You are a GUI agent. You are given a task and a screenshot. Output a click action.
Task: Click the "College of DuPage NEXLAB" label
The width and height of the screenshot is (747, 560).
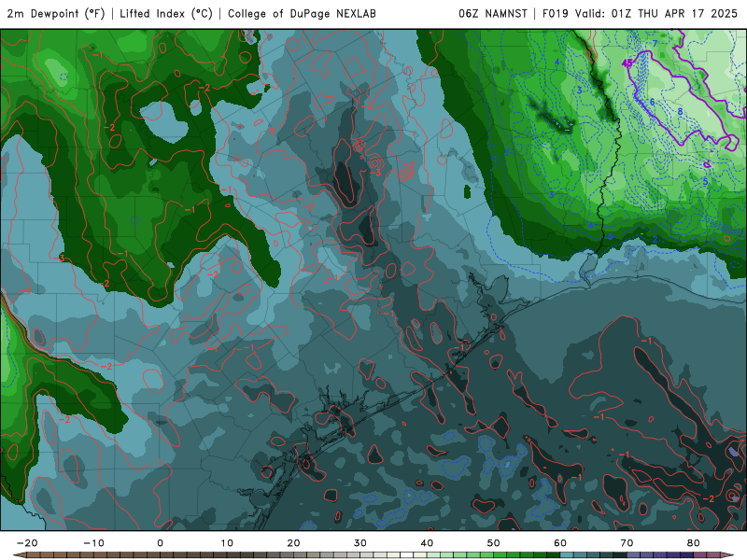(302, 13)
